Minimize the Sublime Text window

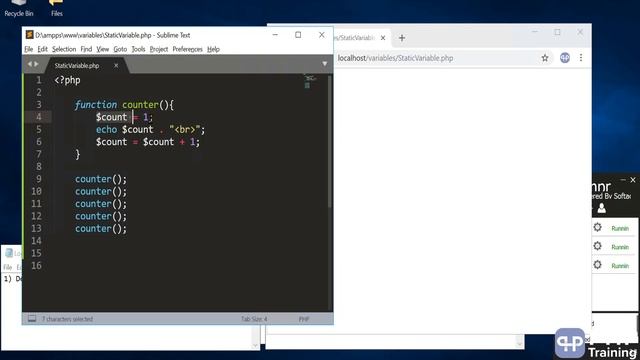pyautogui.click(x=275, y=35)
